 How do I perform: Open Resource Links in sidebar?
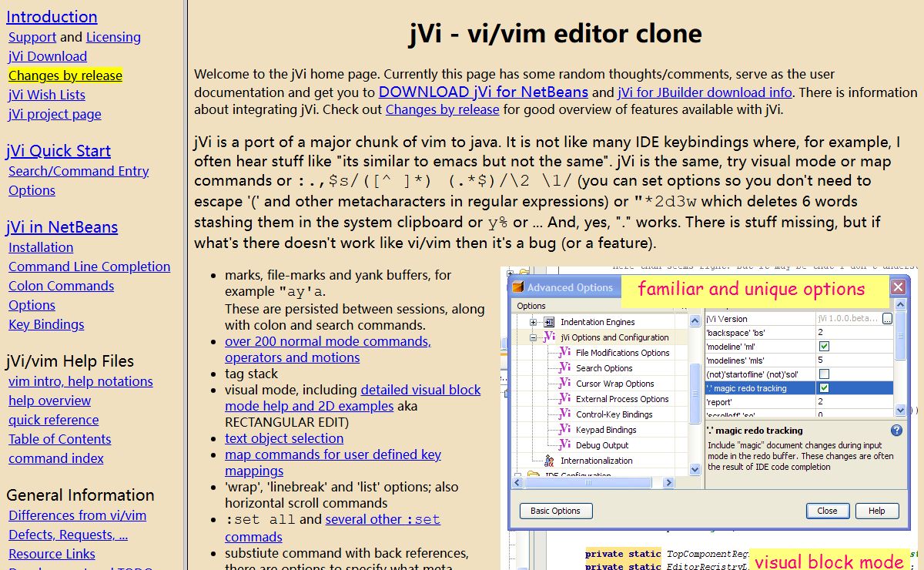(x=52, y=554)
